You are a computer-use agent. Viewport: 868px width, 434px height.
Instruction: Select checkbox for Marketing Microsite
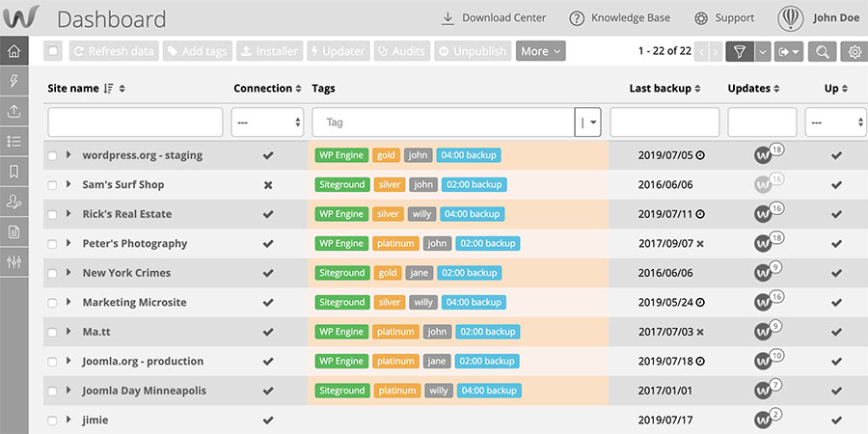tap(52, 303)
